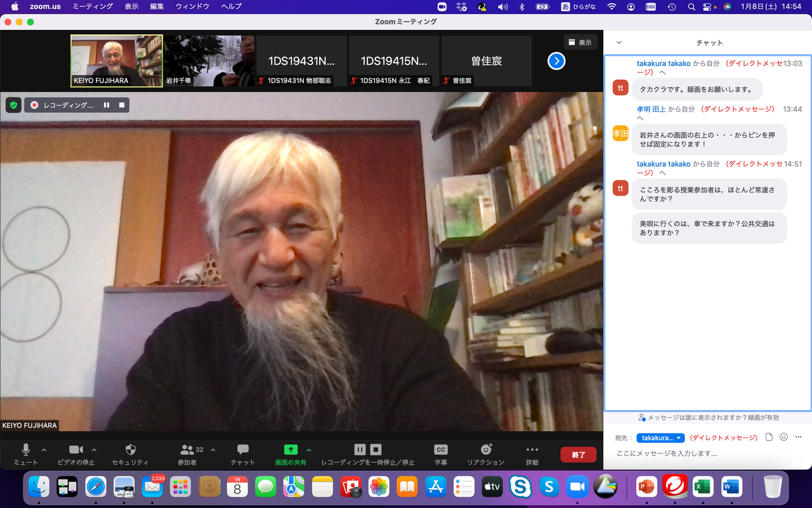Screen dimensions: 812x508
Task: Open the 表示 view layout button
Action: pyautogui.click(x=580, y=43)
